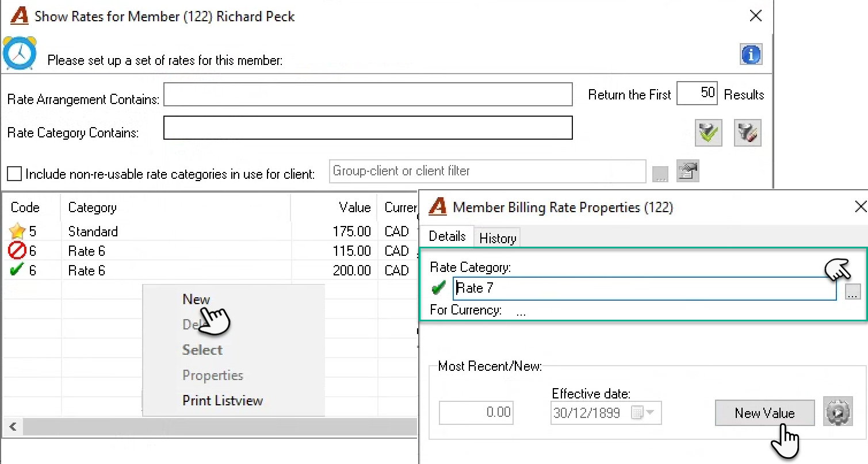This screenshot has width=868, height=464.
Task: Click the Group-client or client filter field
Action: (x=488, y=171)
